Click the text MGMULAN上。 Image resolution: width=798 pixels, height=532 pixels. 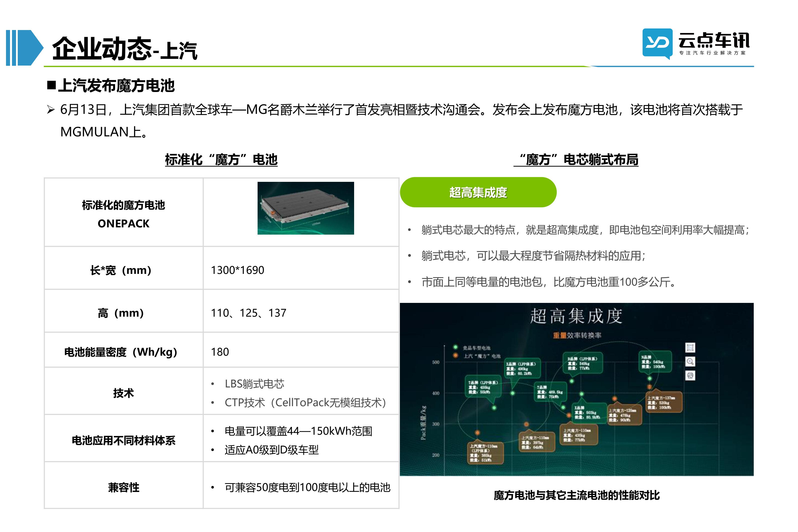tap(104, 132)
